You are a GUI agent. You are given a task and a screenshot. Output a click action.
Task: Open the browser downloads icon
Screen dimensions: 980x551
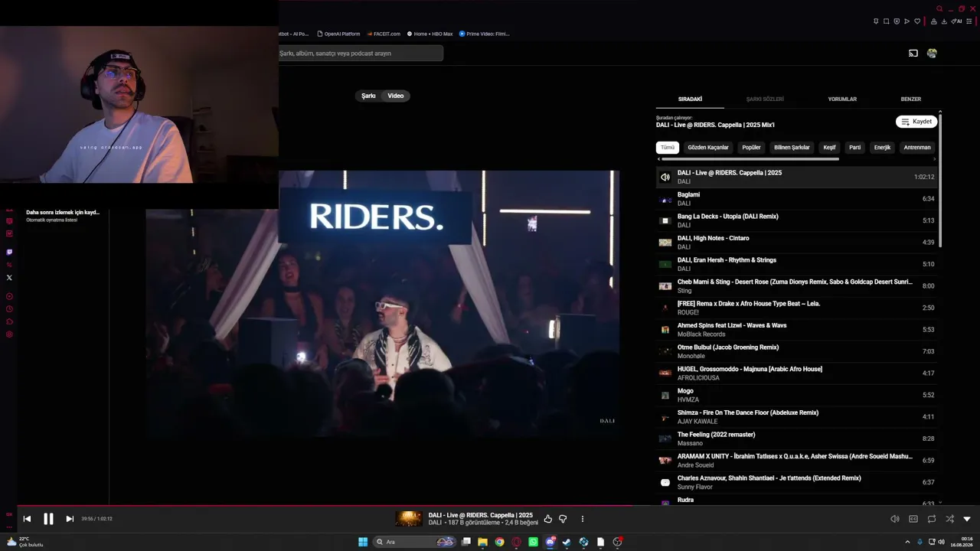click(944, 21)
